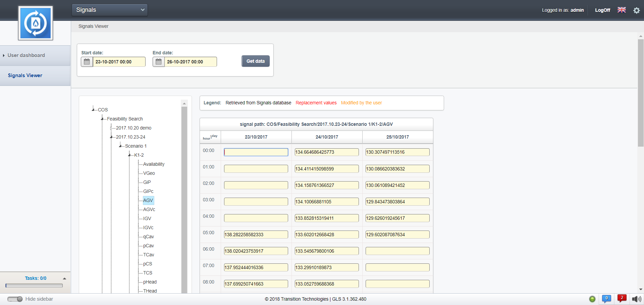Click the 00:00 cell for 23/10/2017
644x305 pixels.
point(256,152)
